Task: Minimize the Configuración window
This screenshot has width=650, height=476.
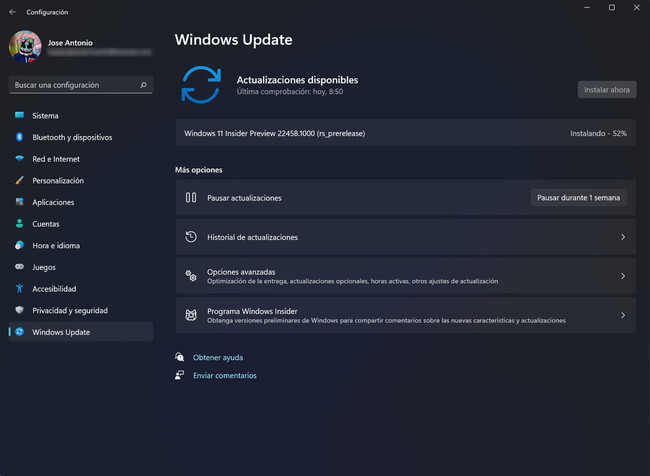Action: pyautogui.click(x=587, y=7)
